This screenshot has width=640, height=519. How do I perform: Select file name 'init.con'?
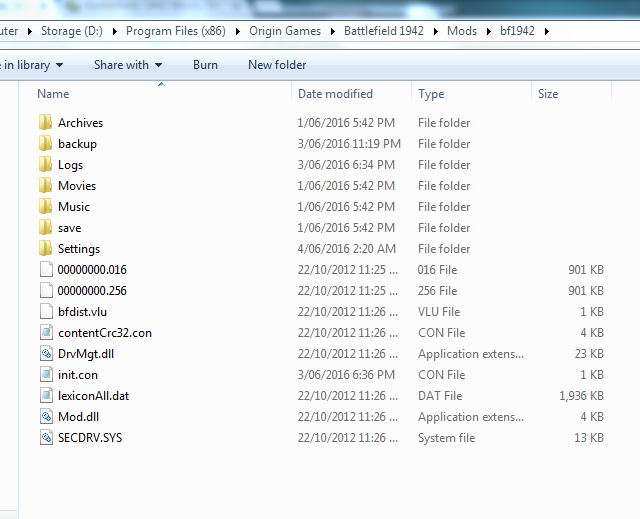tap(78, 375)
